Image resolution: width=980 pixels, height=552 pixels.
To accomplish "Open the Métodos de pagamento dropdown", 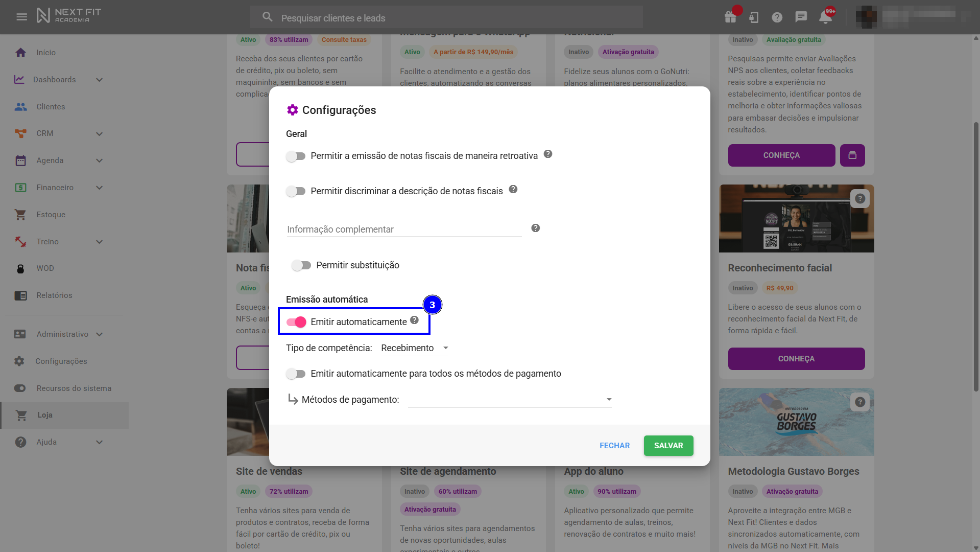I will [510, 400].
